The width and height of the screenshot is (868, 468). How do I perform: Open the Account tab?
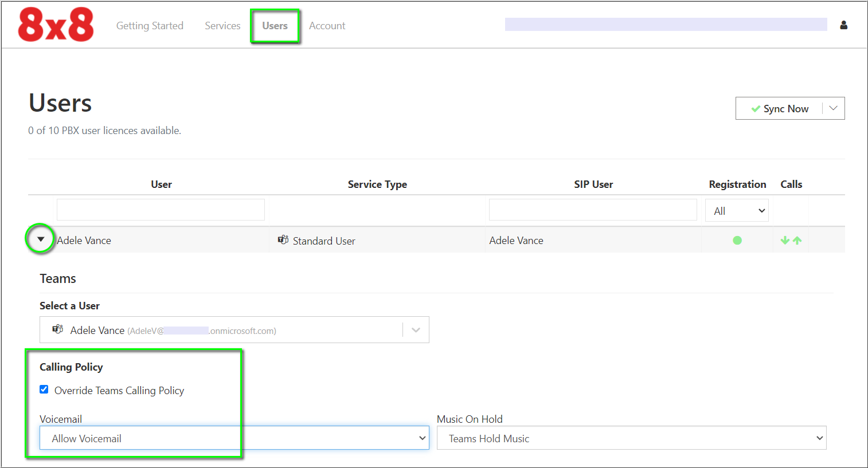[x=327, y=26]
